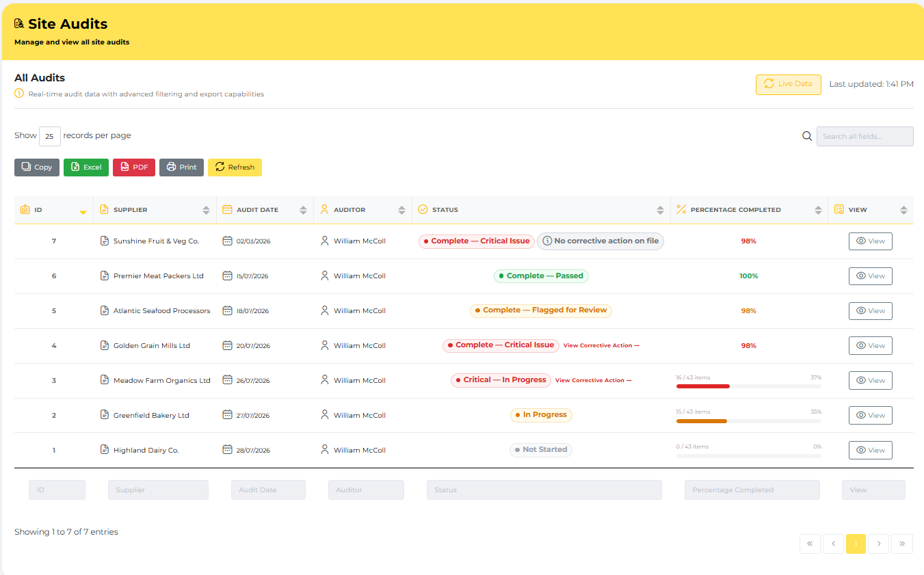Click the person icon in Meadow Farm Organics row
924x575 pixels.
coord(325,380)
